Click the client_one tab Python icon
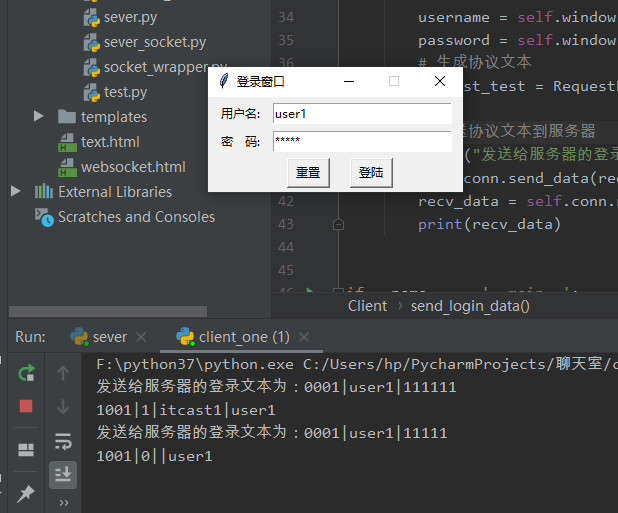Image resolution: width=618 pixels, height=513 pixels. (x=185, y=337)
